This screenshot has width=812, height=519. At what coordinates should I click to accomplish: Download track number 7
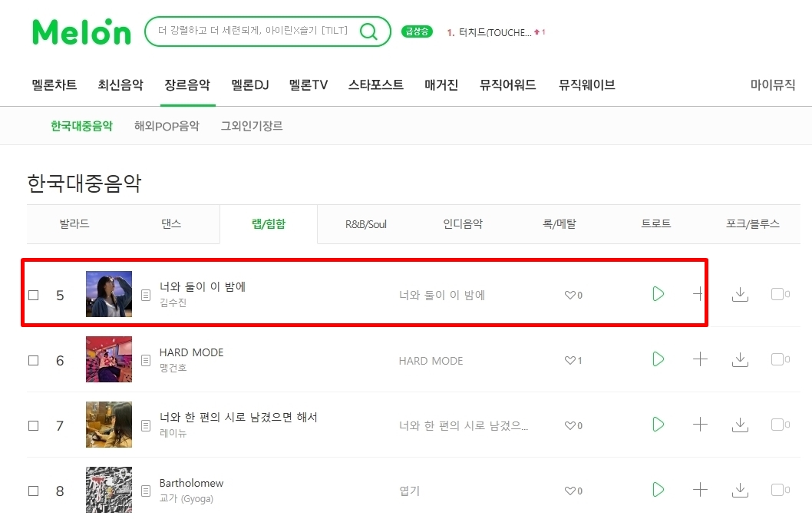pyautogui.click(x=740, y=425)
